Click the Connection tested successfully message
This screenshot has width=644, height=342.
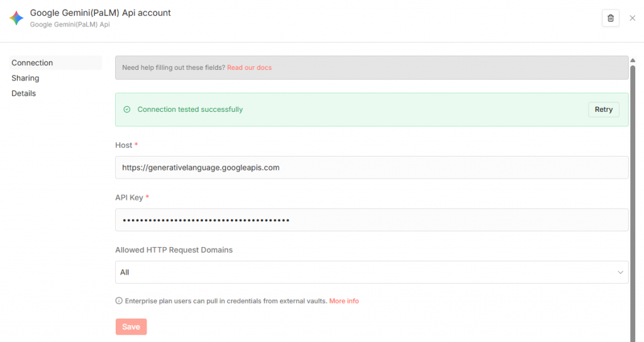[x=190, y=109]
